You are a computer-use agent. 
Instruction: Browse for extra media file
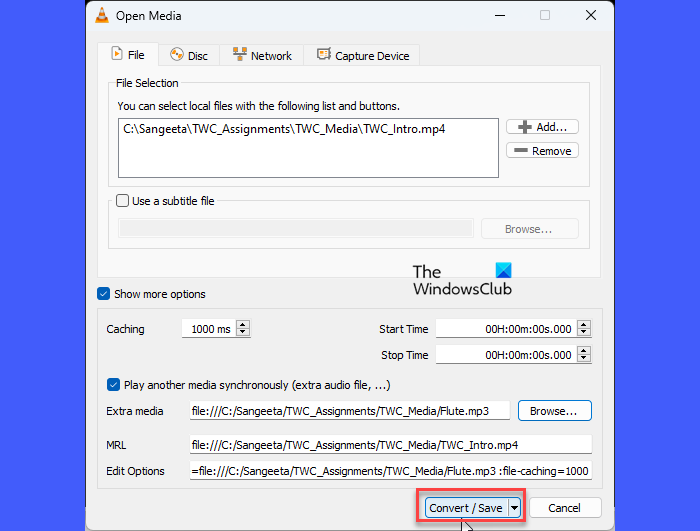click(554, 410)
